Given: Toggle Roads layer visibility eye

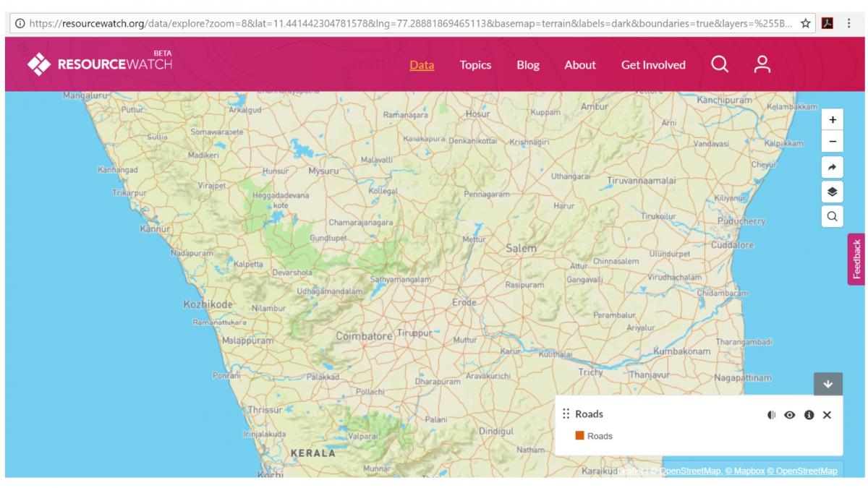Looking at the screenshot, I should click(790, 415).
